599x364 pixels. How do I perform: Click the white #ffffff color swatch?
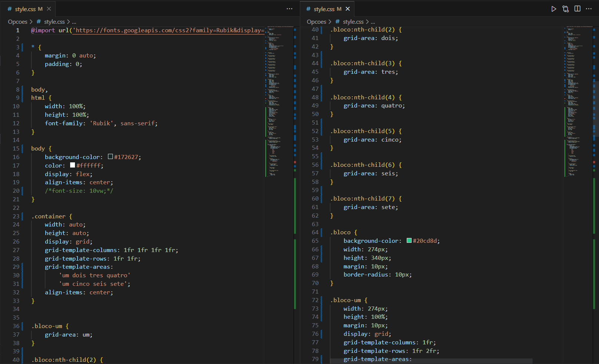72,165
